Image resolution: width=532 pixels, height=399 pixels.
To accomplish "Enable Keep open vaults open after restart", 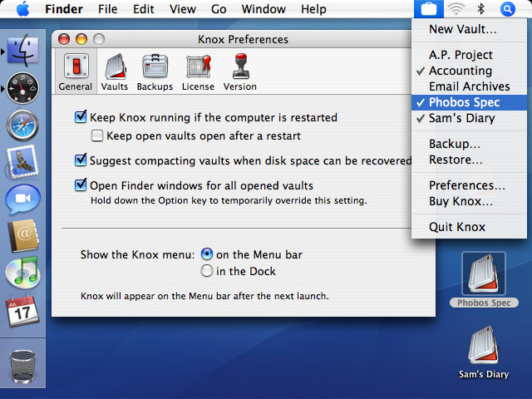I will (98, 135).
